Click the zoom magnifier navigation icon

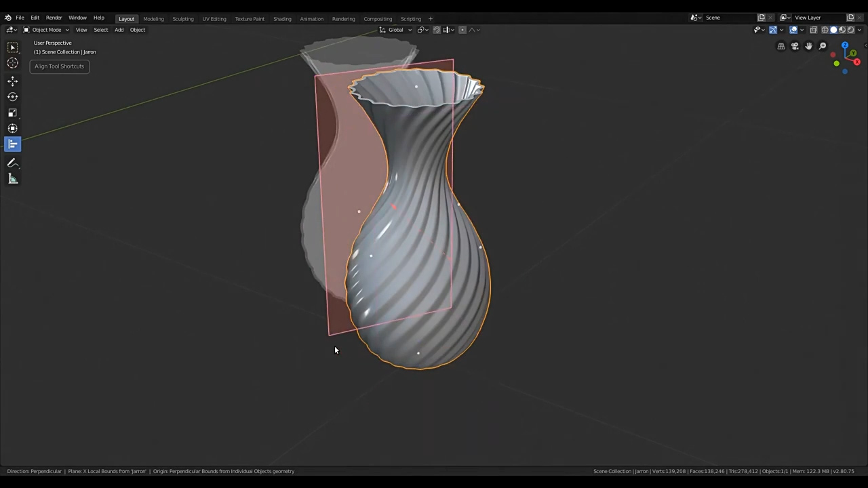(823, 46)
